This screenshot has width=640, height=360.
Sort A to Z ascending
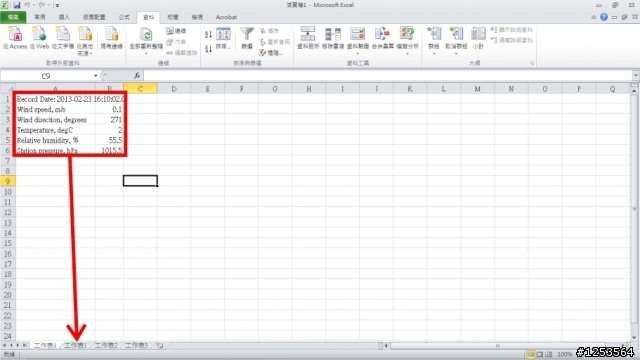click(208, 35)
